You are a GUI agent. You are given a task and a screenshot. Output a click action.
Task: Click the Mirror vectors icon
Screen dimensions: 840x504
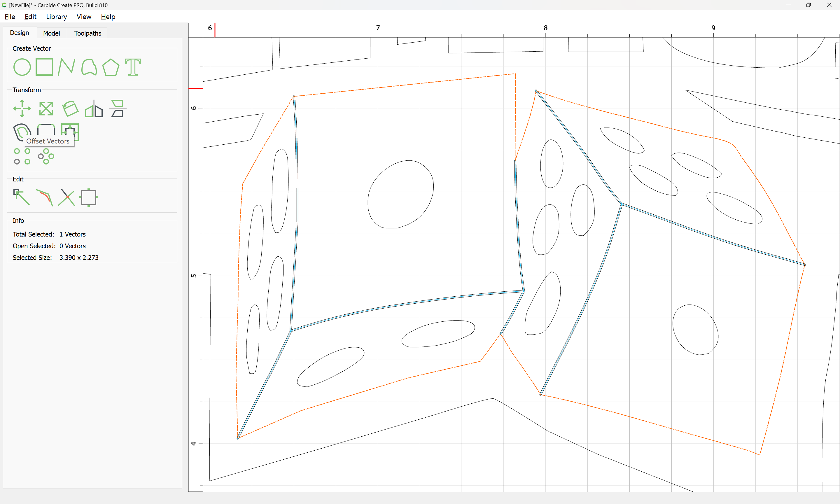pyautogui.click(x=94, y=109)
